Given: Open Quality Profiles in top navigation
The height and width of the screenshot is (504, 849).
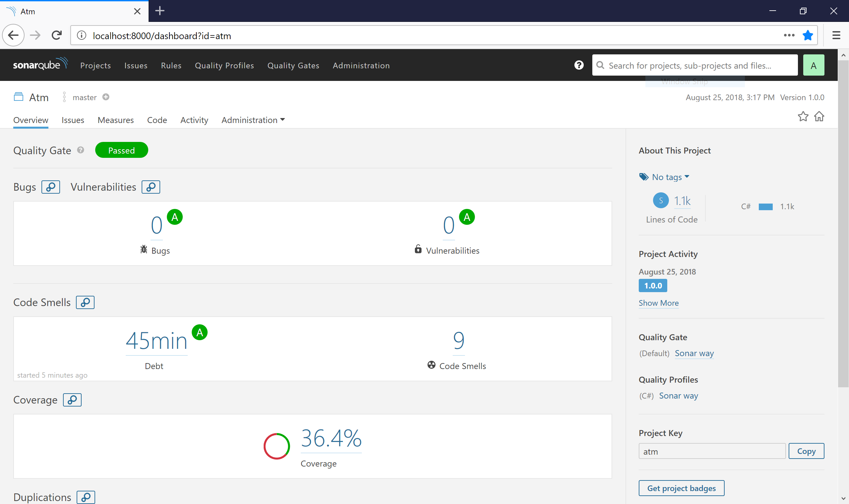Looking at the screenshot, I should click(224, 65).
